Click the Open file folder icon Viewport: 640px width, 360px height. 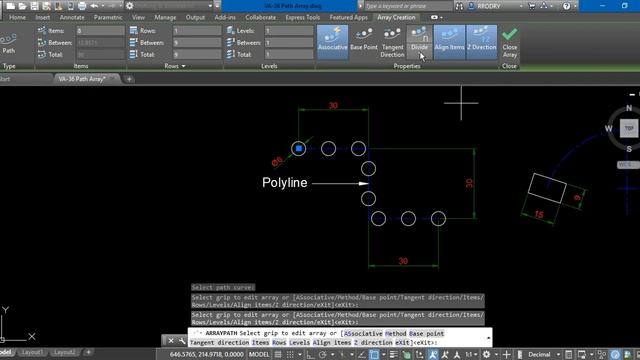[x=22, y=6]
